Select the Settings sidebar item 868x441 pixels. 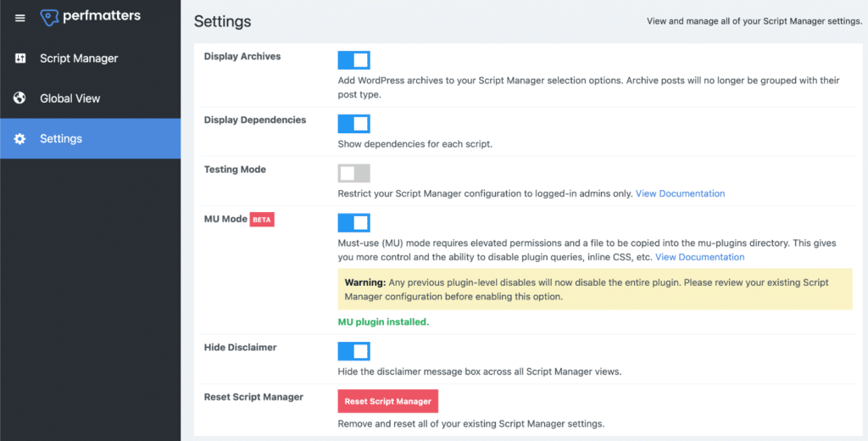click(x=61, y=138)
